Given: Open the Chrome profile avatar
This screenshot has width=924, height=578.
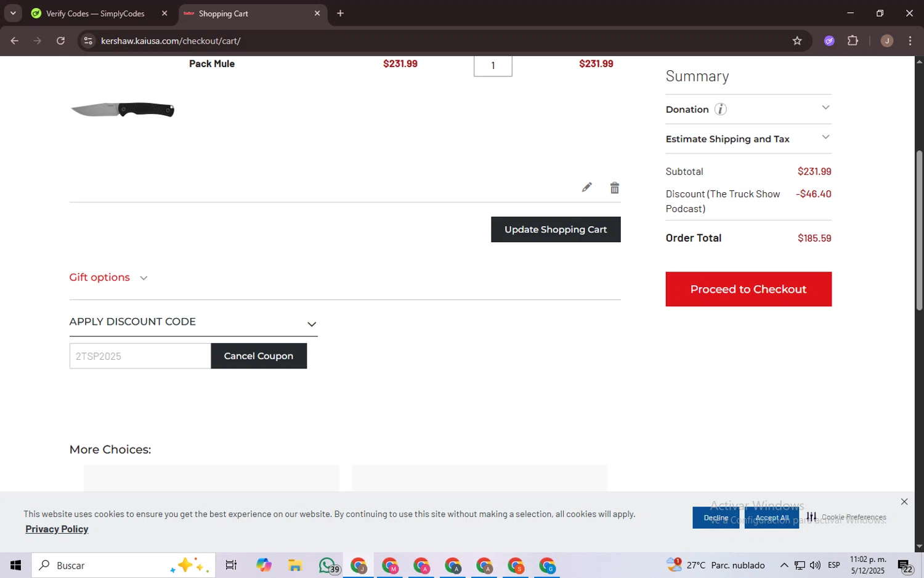Looking at the screenshot, I should pos(887,41).
